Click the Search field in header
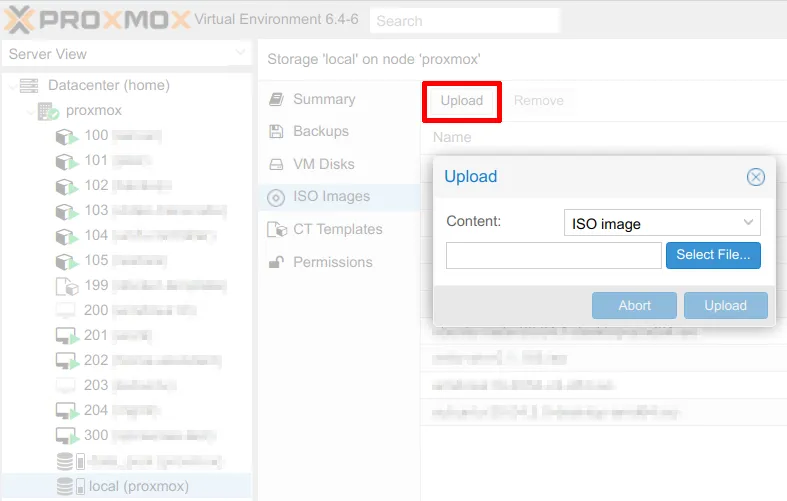 (464, 21)
